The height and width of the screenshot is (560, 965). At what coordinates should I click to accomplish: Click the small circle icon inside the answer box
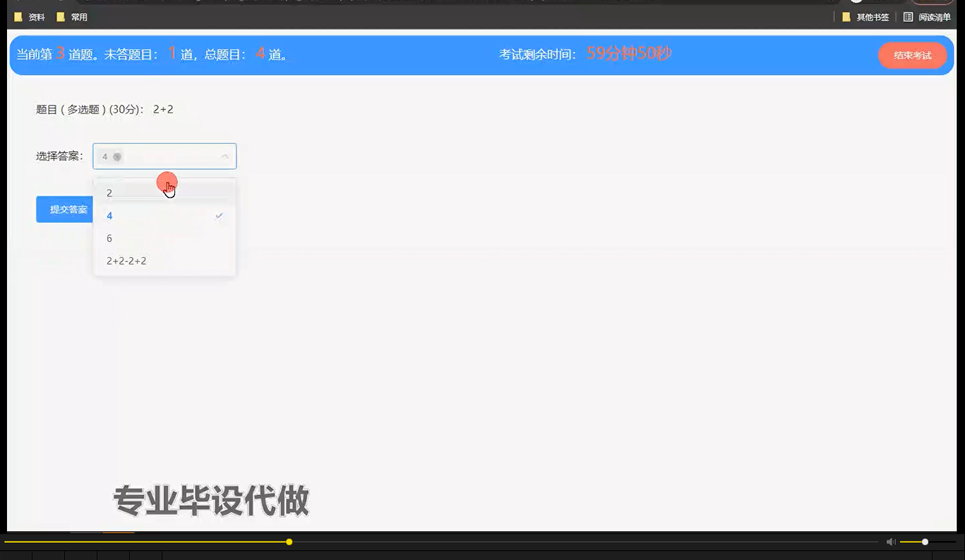click(x=117, y=156)
